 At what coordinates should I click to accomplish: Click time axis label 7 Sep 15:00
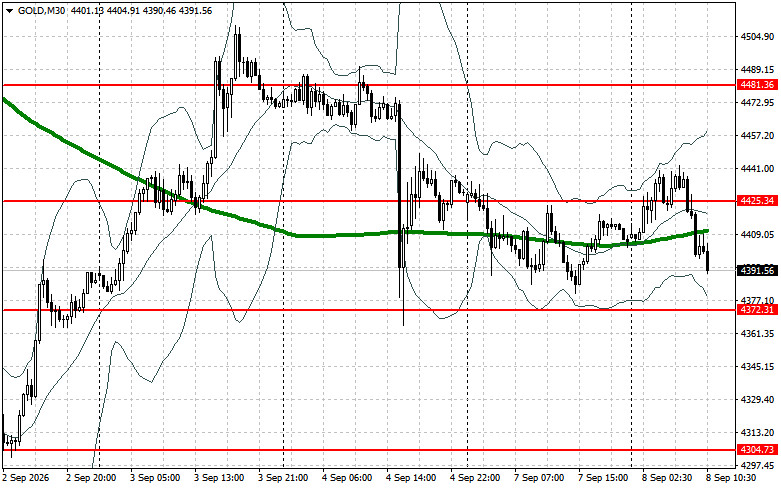point(603,478)
